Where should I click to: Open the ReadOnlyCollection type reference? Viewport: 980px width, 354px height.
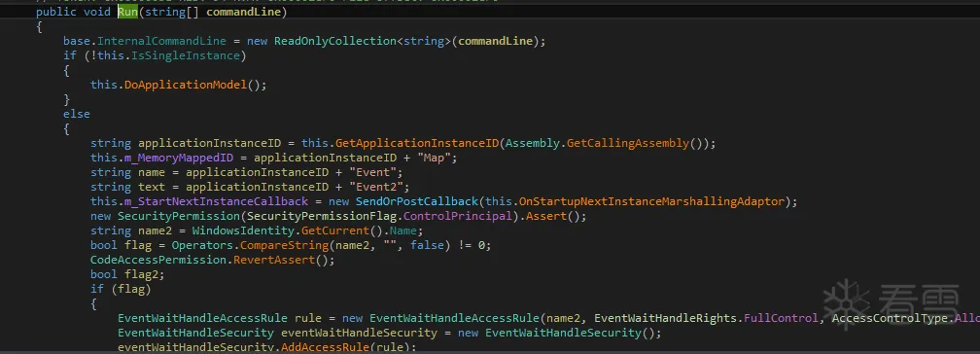click(x=335, y=41)
